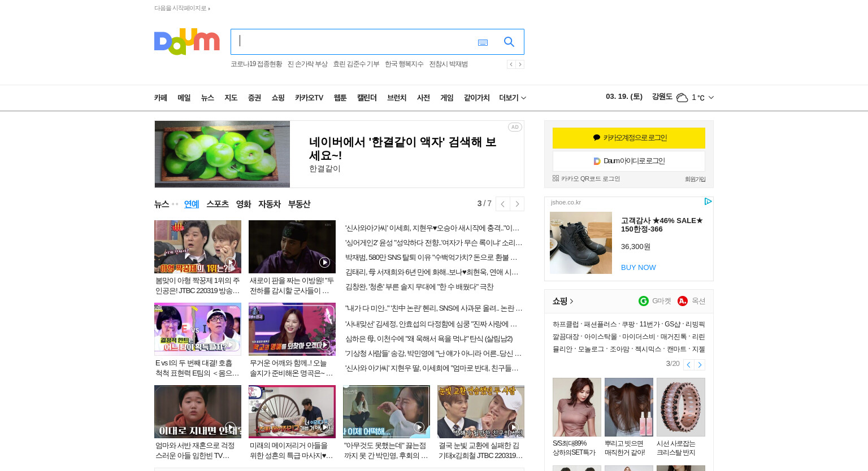Click the AdChoices icon on shoe ad
This screenshot has height=471, width=868.
pyautogui.click(x=708, y=202)
